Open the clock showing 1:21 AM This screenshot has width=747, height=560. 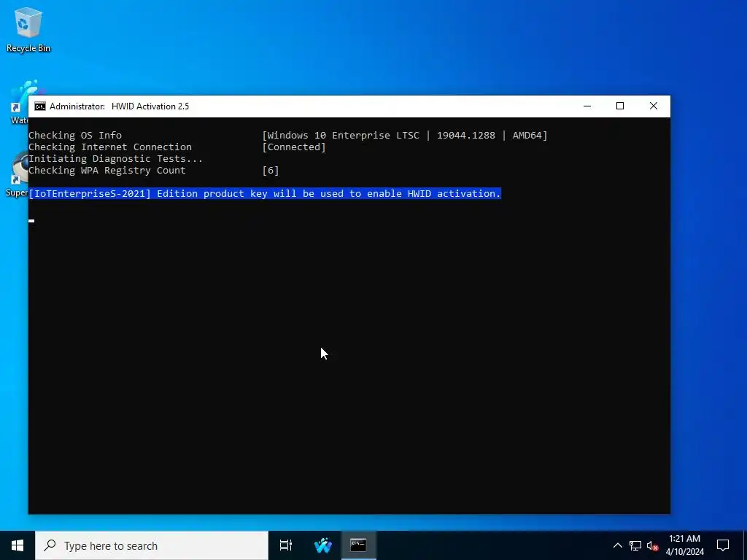click(684, 545)
